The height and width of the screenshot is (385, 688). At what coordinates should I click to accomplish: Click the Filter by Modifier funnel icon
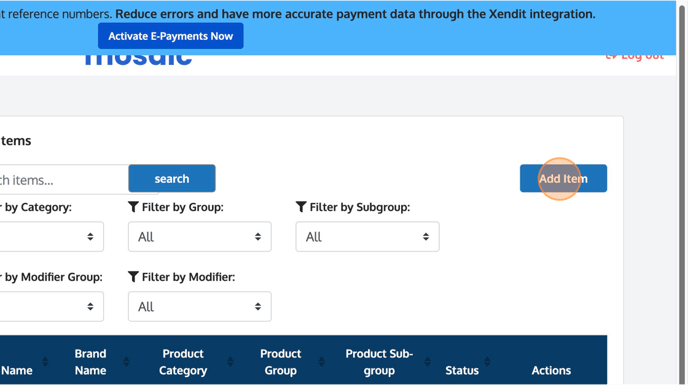coord(133,277)
